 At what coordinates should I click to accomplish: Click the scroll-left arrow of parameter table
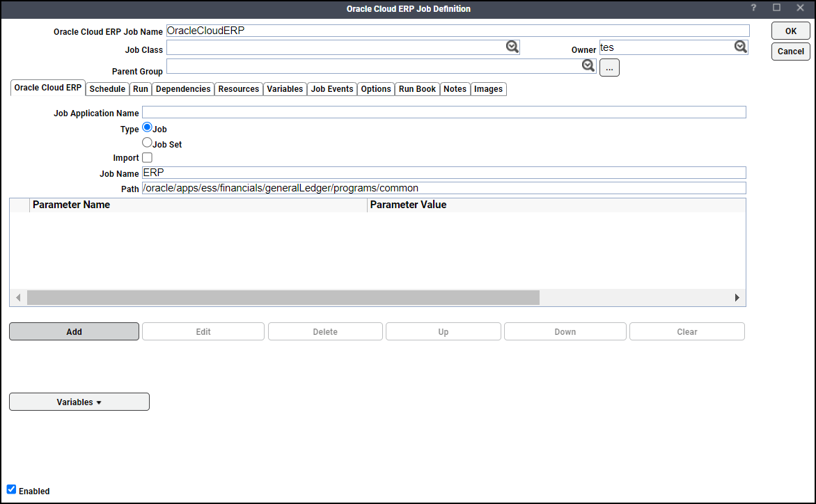[18, 297]
